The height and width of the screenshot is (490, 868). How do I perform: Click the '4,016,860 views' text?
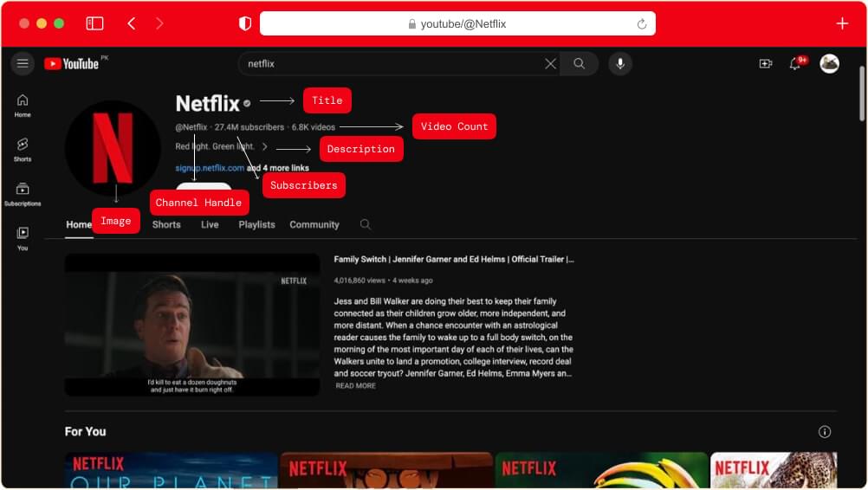360,280
